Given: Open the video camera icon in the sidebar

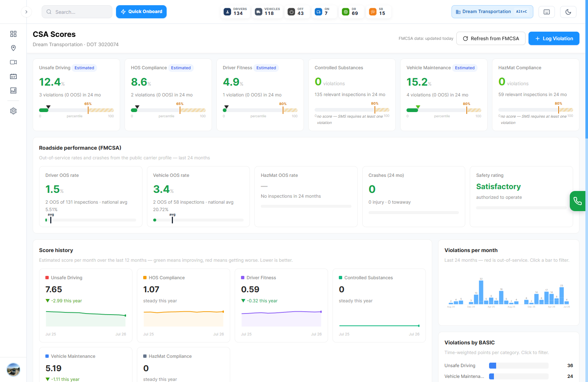Looking at the screenshot, I should (x=13, y=62).
